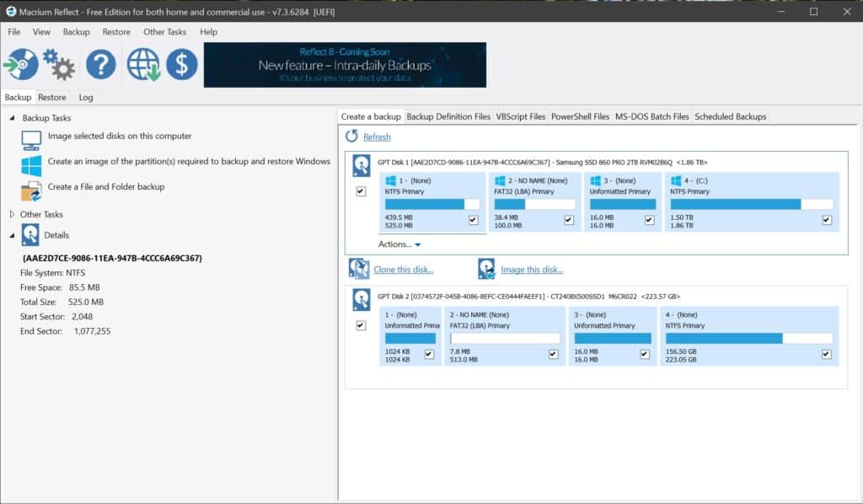Click the Image this disk icon
This screenshot has height=504, width=863.
pos(486,269)
